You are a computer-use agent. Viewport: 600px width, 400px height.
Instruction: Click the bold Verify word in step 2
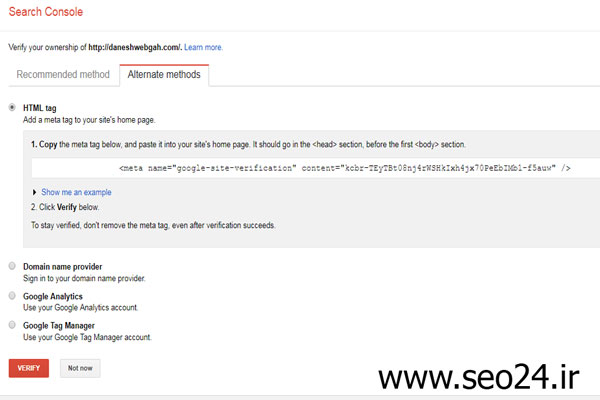coord(67,207)
